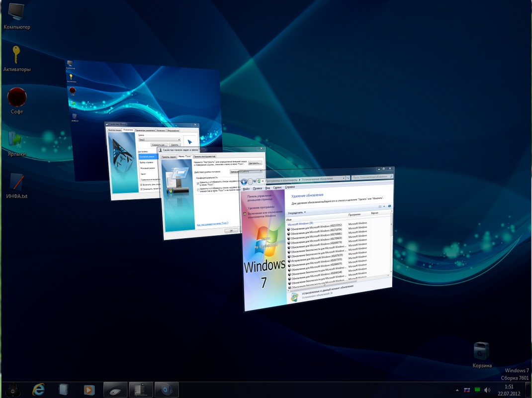Click the Russian flag language indicator
This screenshot has width=532, height=398.
click(x=467, y=390)
